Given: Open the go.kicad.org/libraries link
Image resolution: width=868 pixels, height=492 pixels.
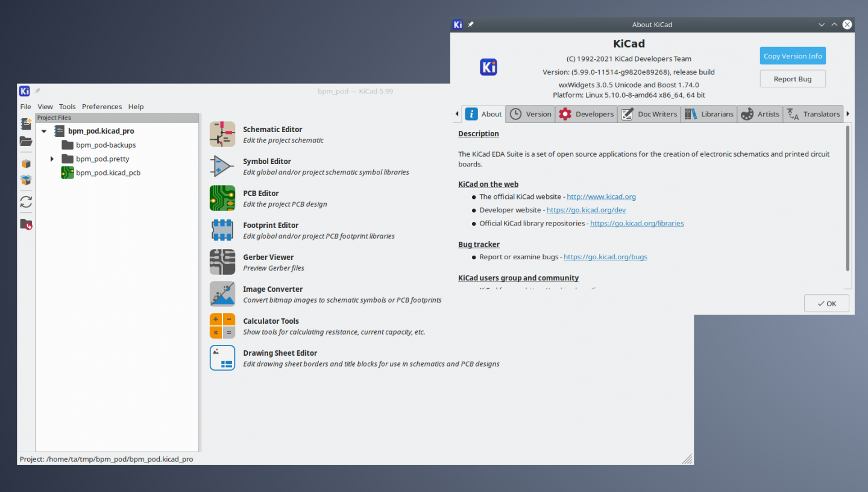Looking at the screenshot, I should click(637, 223).
